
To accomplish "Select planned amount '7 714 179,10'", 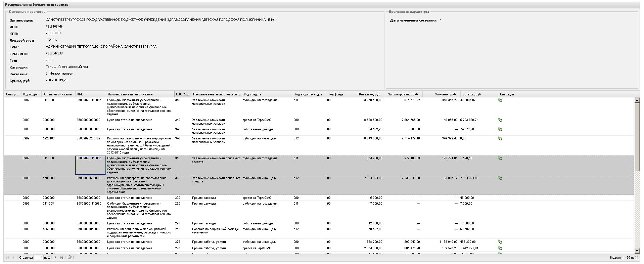I will click(x=410, y=138).
